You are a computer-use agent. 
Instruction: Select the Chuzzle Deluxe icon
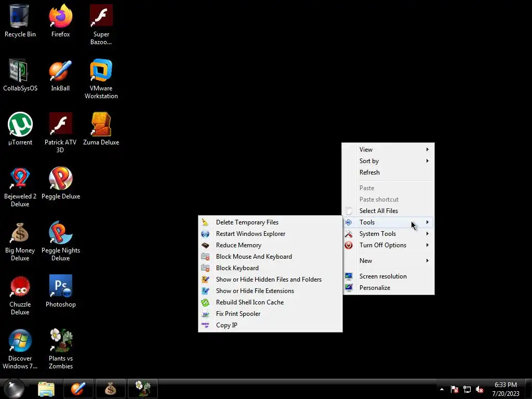[20, 295]
